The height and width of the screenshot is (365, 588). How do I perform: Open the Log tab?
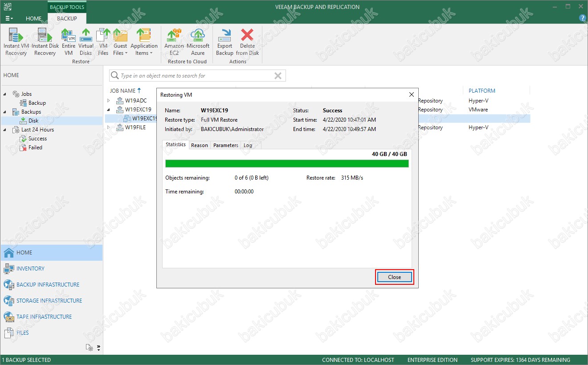click(248, 145)
